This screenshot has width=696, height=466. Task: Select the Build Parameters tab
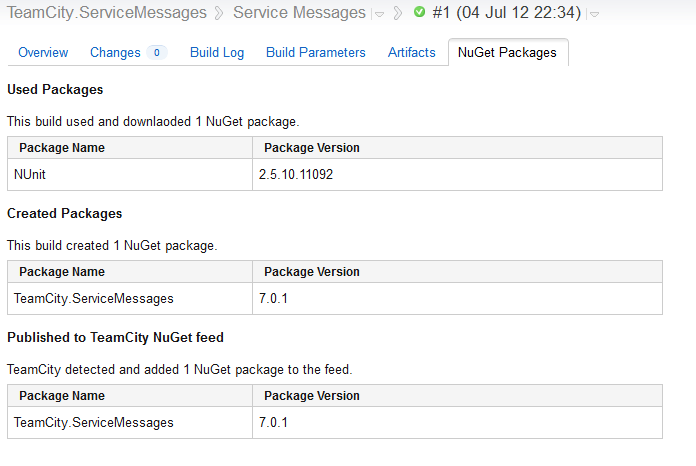tap(316, 52)
